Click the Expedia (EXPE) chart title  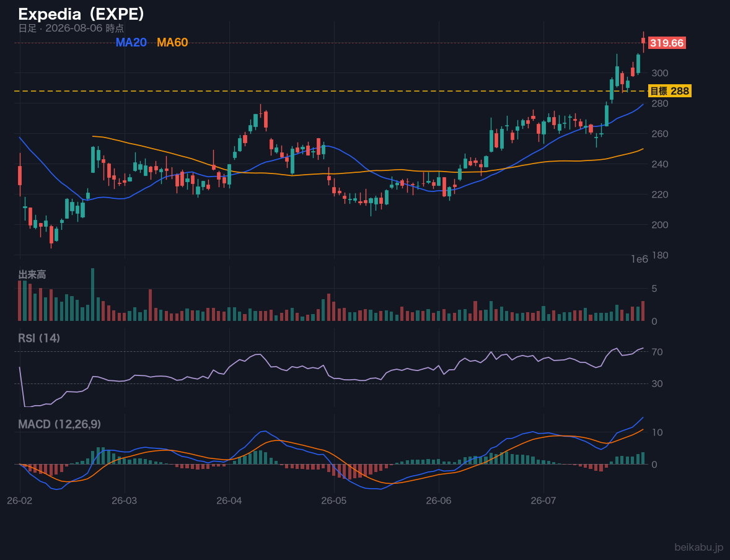pyautogui.click(x=81, y=14)
